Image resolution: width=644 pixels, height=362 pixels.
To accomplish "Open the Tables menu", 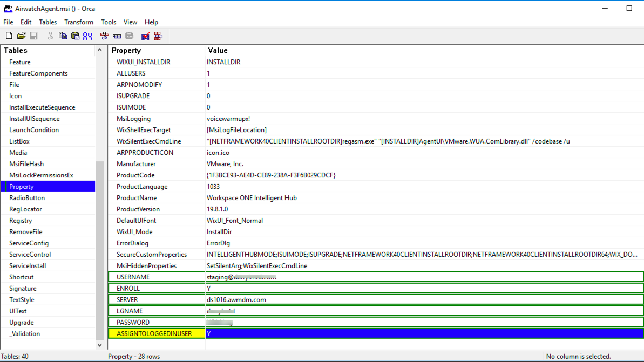I will click(x=48, y=22).
